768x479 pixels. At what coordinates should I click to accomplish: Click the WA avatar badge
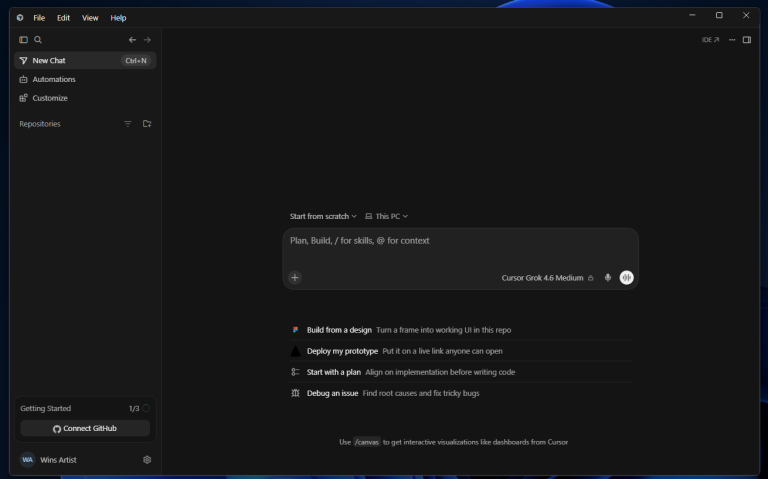(x=27, y=460)
